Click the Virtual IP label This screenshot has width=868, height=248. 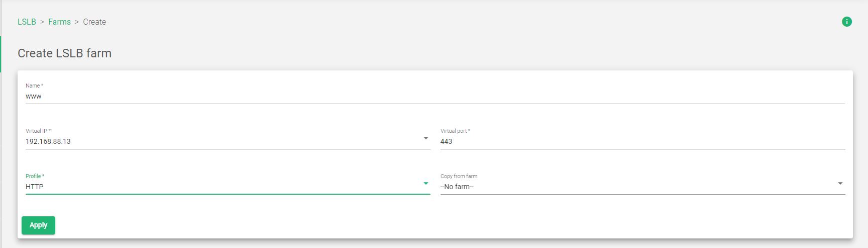(x=38, y=131)
